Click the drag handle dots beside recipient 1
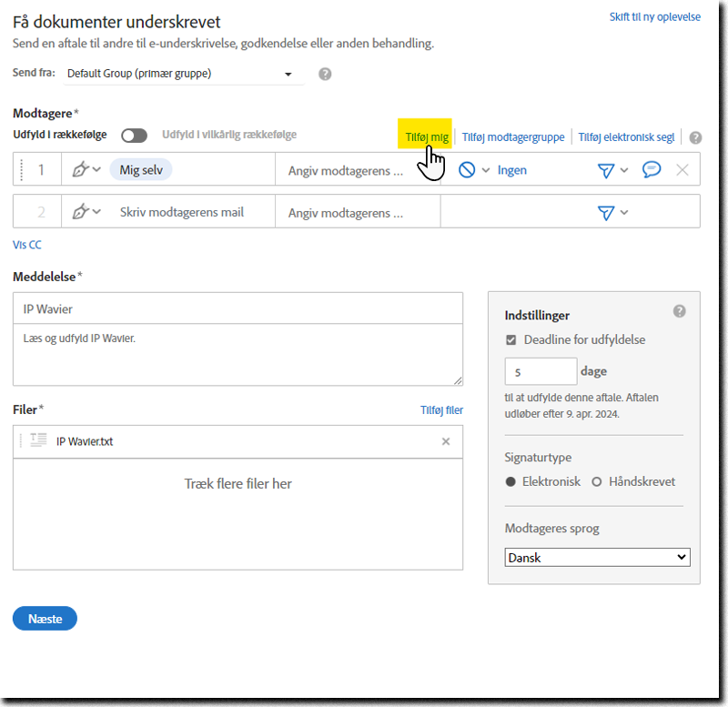Image resolution: width=728 pixels, height=707 pixels. pos(20,169)
